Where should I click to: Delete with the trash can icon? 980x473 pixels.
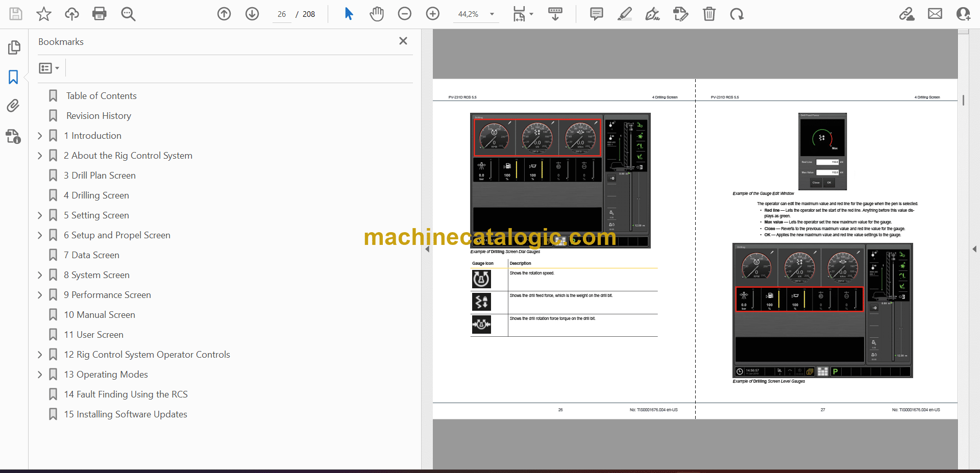pos(709,14)
